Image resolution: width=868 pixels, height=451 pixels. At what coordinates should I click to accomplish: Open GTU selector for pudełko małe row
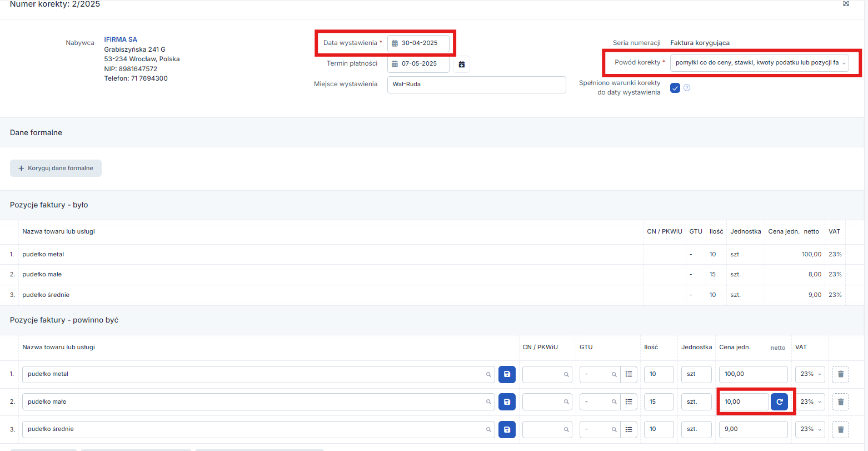pyautogui.click(x=600, y=402)
